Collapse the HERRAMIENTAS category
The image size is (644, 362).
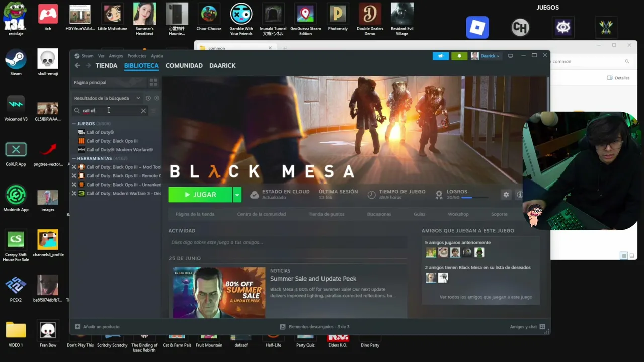(x=74, y=159)
